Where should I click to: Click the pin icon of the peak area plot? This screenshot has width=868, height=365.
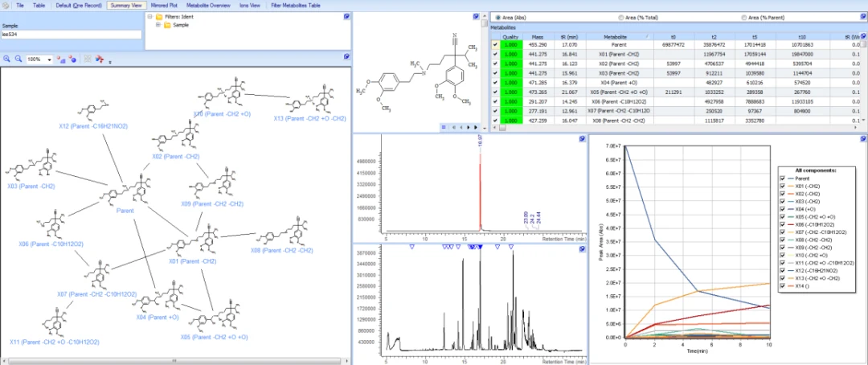(x=863, y=138)
